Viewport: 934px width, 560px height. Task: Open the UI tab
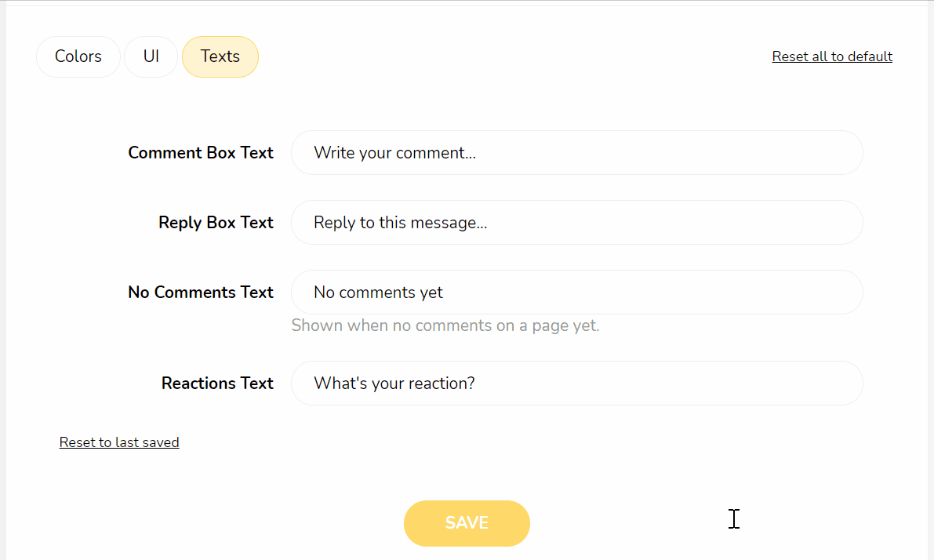[x=151, y=56]
